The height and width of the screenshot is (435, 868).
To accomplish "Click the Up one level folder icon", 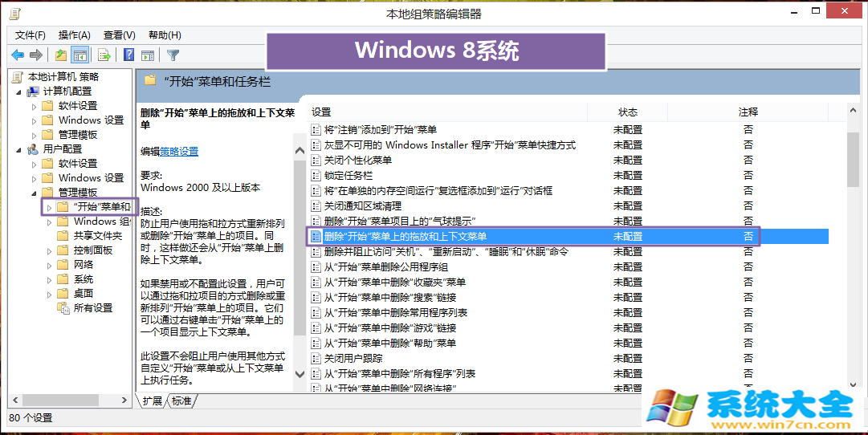I will click(61, 55).
